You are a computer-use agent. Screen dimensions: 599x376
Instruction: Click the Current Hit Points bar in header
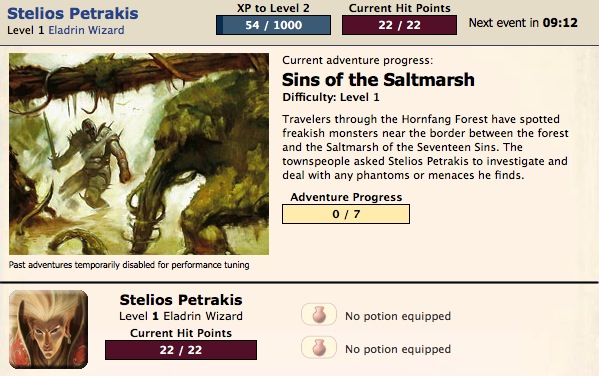coord(399,25)
